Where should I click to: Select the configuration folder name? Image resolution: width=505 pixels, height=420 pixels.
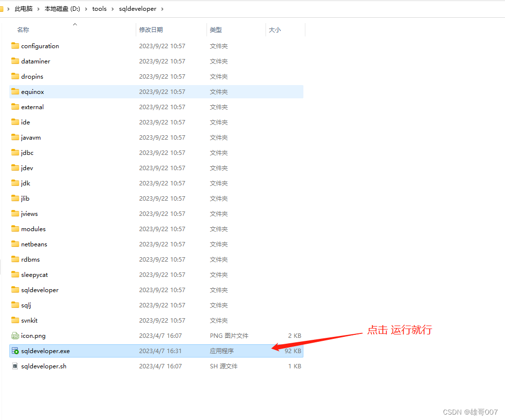tap(40, 46)
